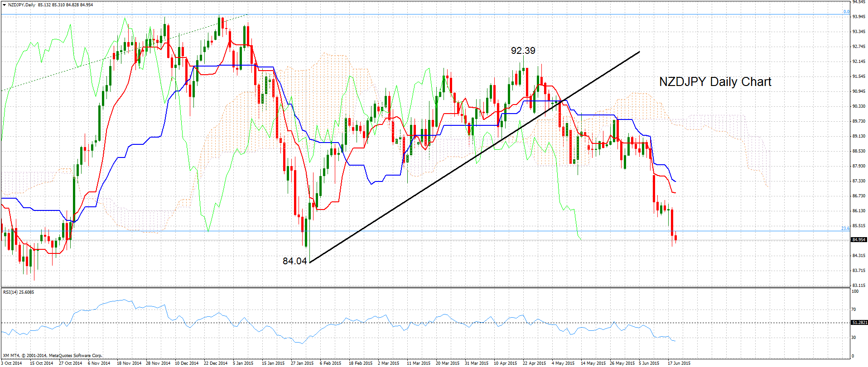
Task: Click the RSI(14) 25.6085 indicator label
Action: tap(19, 292)
